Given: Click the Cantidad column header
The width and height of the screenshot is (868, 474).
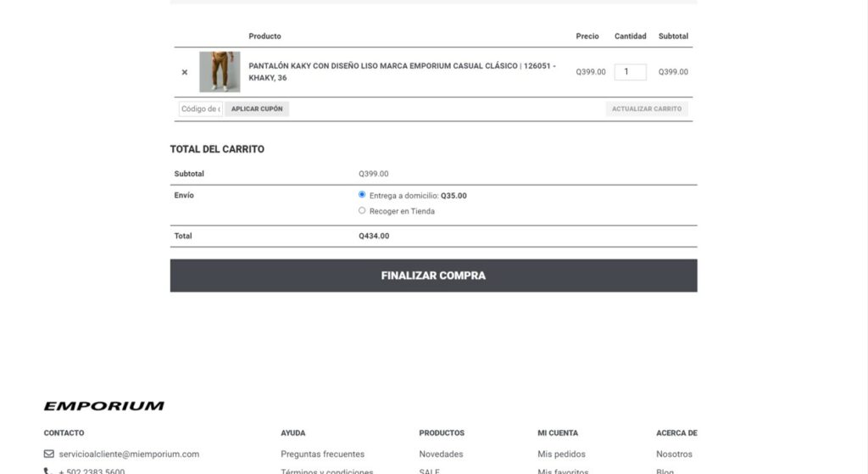Looking at the screenshot, I should [x=630, y=36].
